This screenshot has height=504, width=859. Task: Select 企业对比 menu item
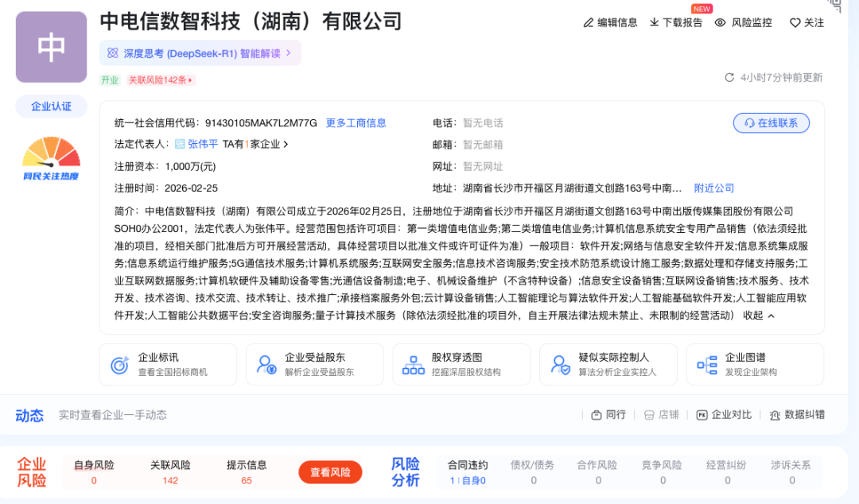[724, 415]
